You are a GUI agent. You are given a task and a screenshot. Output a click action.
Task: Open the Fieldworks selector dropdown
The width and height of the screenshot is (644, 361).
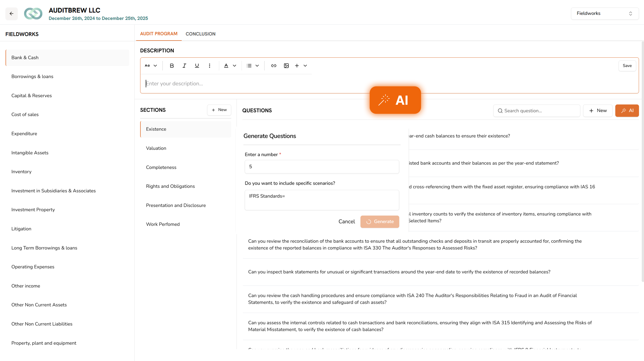coord(604,13)
